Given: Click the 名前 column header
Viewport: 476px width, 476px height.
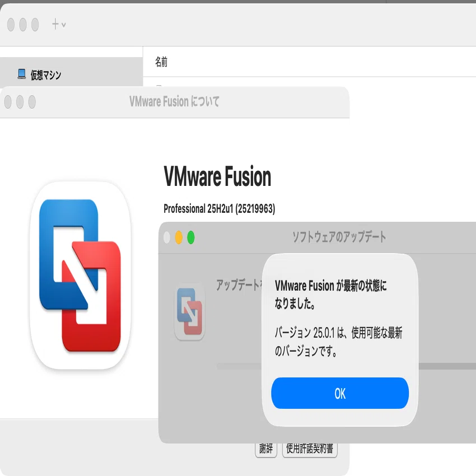Looking at the screenshot, I should click(161, 62).
